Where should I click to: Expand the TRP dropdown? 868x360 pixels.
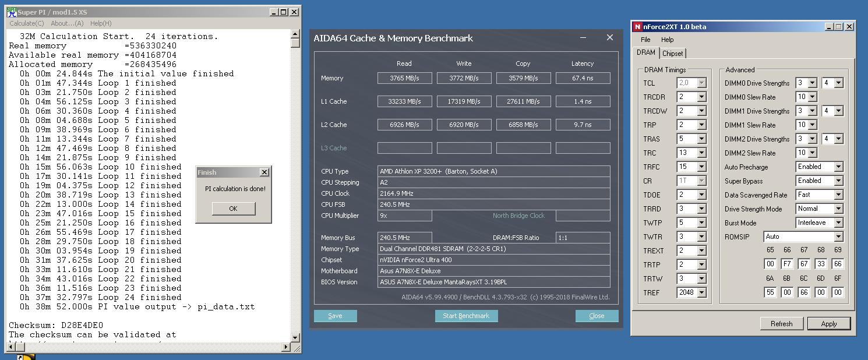[701, 125]
